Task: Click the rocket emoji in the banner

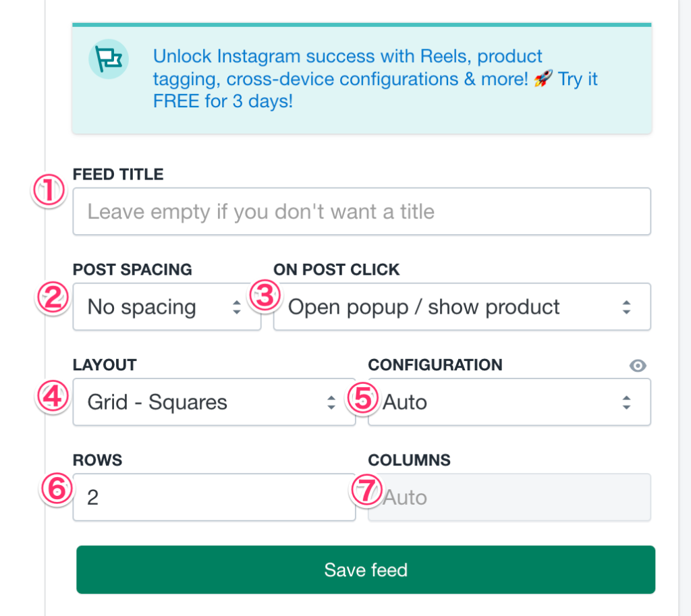Action: click(x=543, y=79)
